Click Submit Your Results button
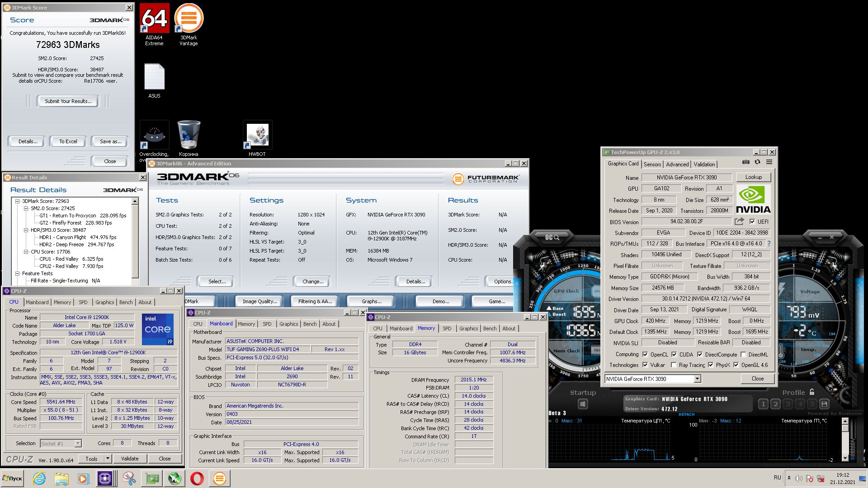The image size is (868, 488). [x=68, y=101]
